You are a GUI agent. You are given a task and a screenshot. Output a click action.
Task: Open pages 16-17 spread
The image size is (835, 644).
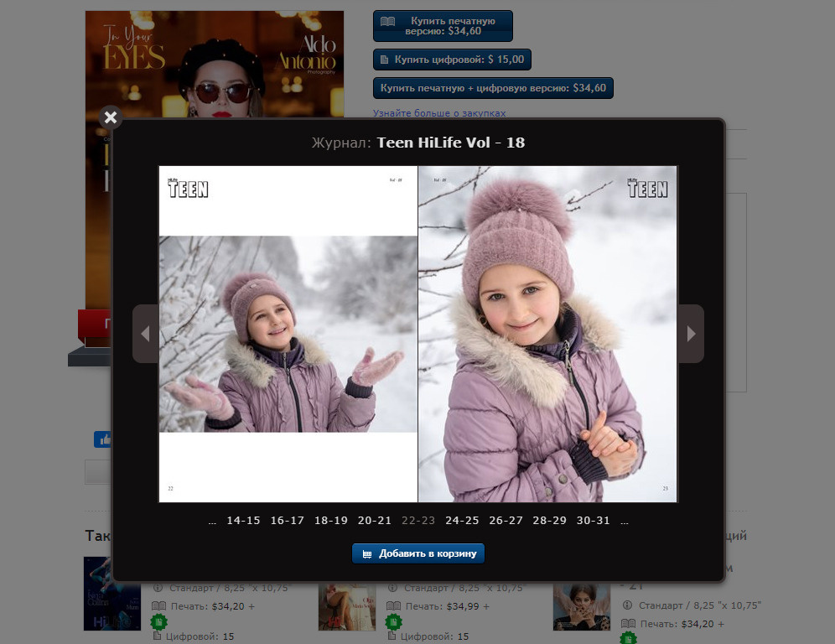tap(287, 521)
